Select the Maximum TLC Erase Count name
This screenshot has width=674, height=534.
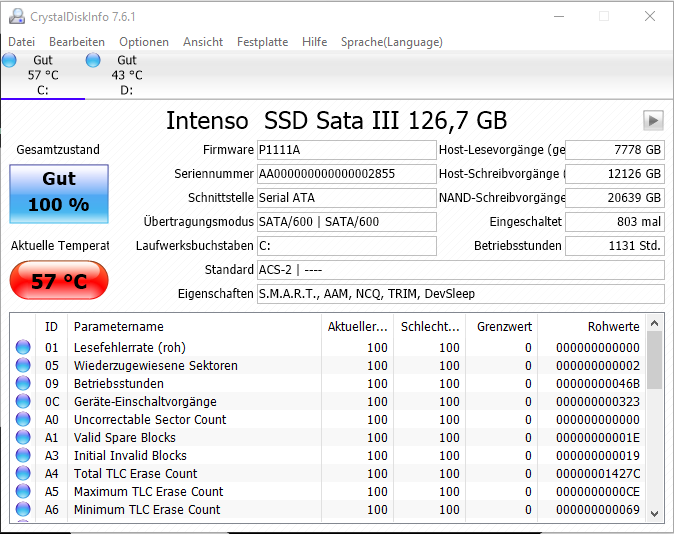click(149, 491)
